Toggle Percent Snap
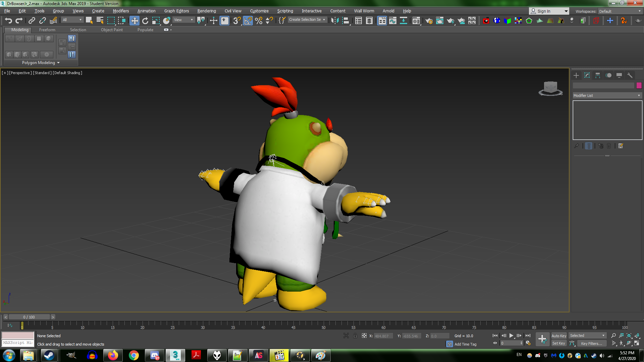Viewport: 644px width, 362px height. click(x=259, y=21)
